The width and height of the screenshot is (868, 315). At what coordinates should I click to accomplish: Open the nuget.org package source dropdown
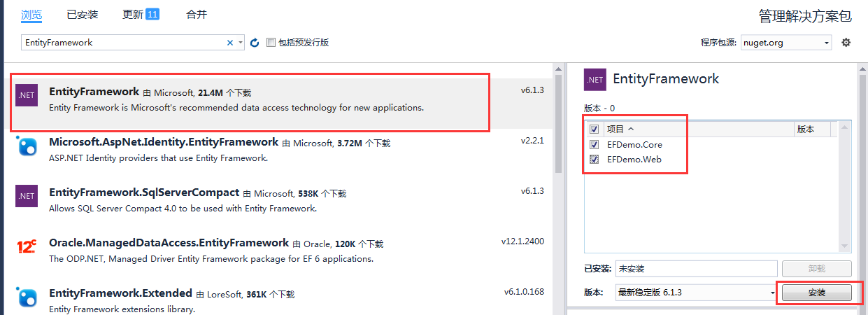click(x=827, y=43)
